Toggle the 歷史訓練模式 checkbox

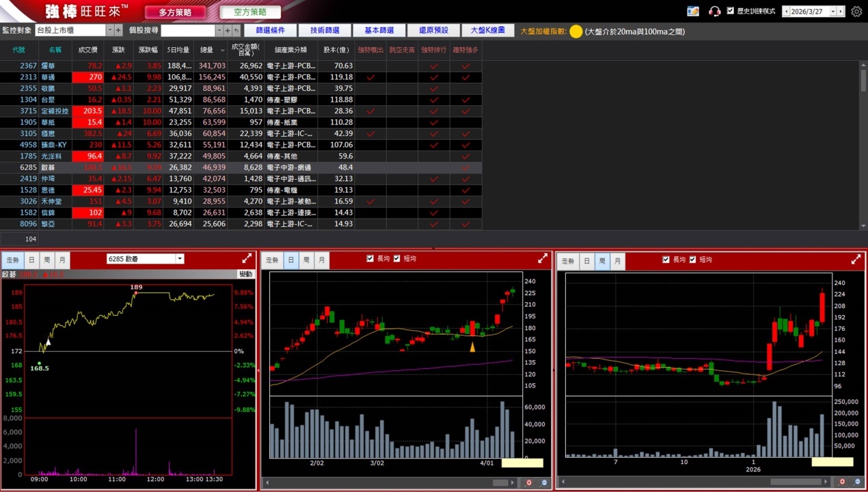point(731,11)
